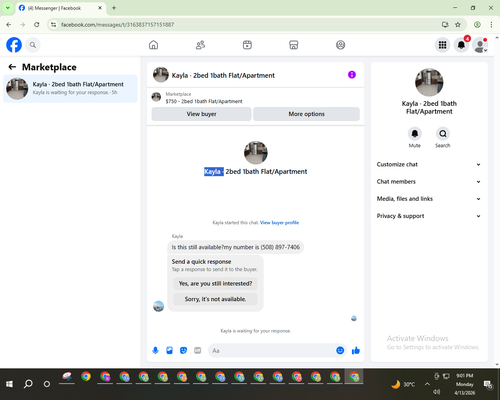Open the Marketplace storefront icon in navigation

(x=294, y=45)
